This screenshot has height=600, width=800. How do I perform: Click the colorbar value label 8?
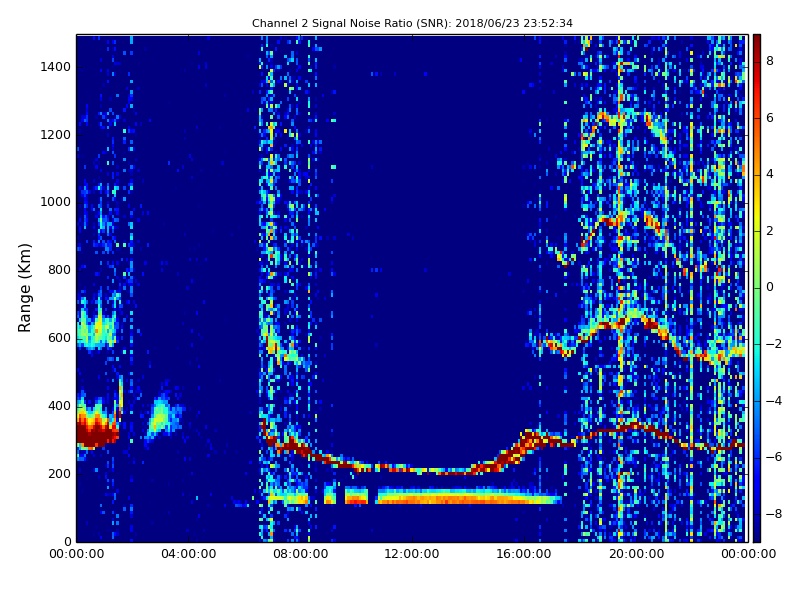point(770,61)
